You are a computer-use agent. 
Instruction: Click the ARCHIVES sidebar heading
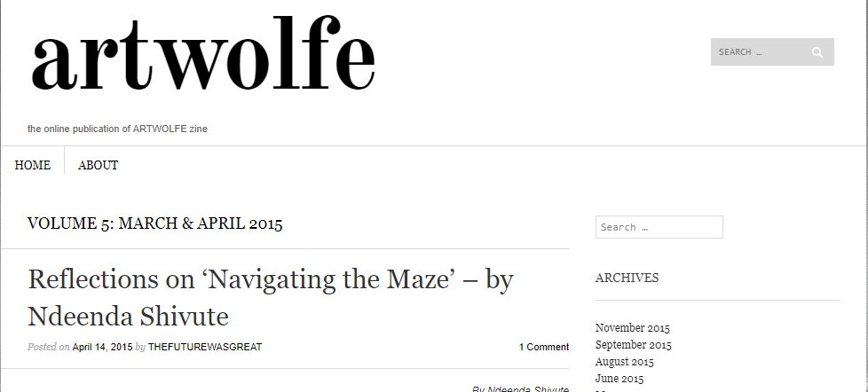click(627, 278)
